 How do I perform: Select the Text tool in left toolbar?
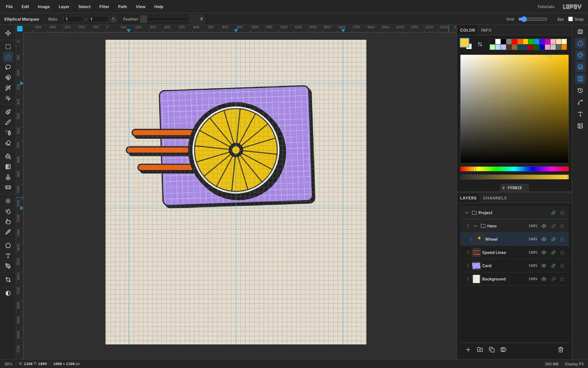tap(8, 256)
